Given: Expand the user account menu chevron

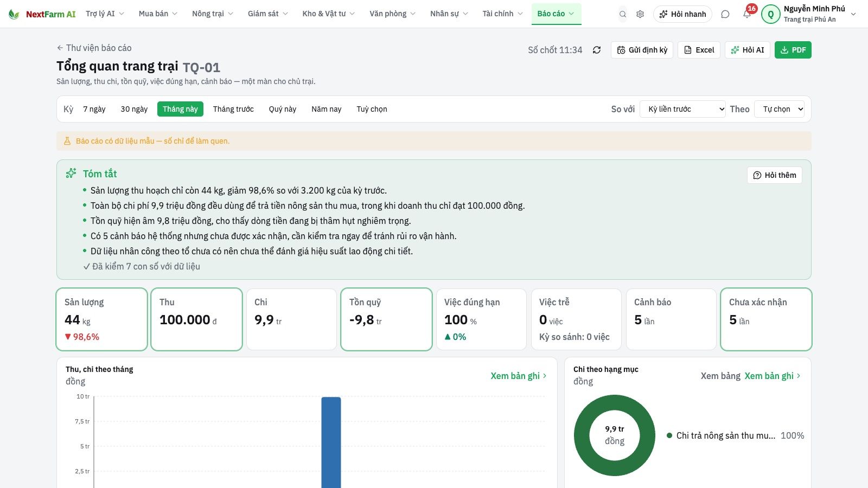Looking at the screenshot, I should tap(853, 14).
